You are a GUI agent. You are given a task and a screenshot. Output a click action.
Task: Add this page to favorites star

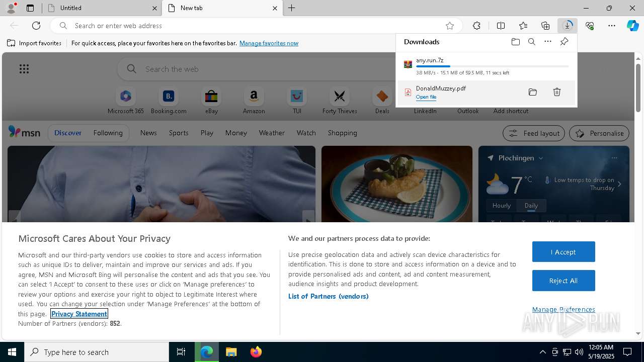pyautogui.click(x=450, y=26)
